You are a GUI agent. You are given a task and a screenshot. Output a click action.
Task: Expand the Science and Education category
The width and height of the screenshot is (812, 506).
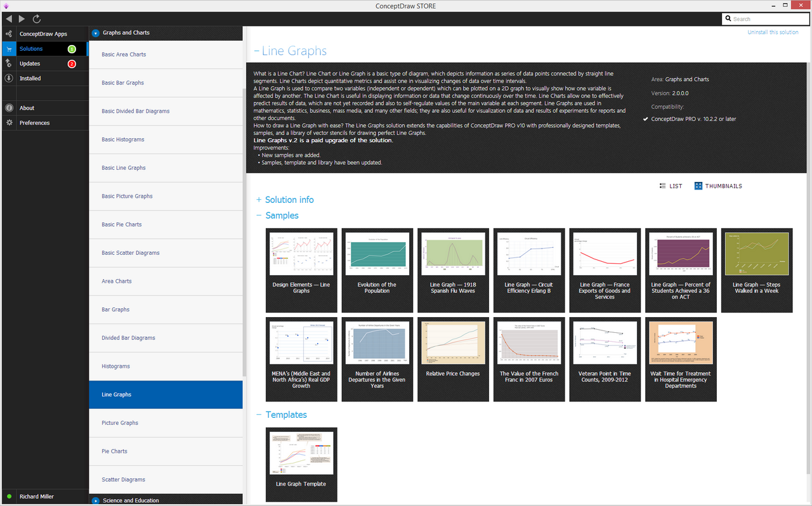coord(96,500)
